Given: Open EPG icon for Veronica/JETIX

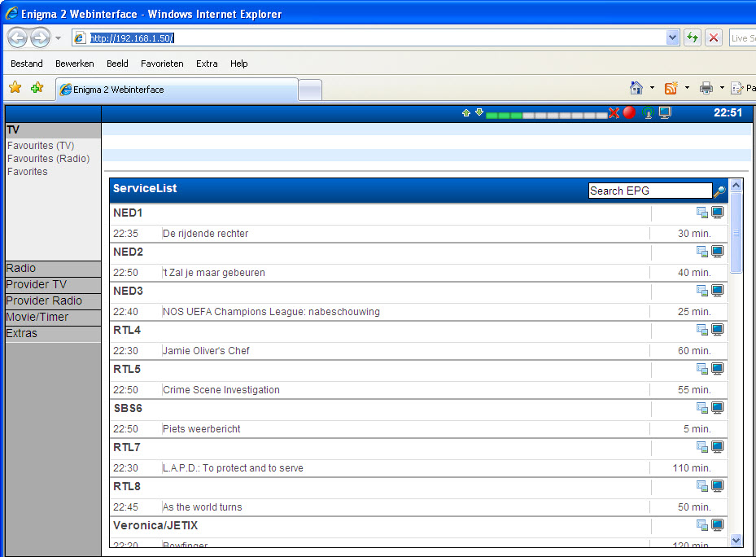Looking at the screenshot, I should pos(702,525).
